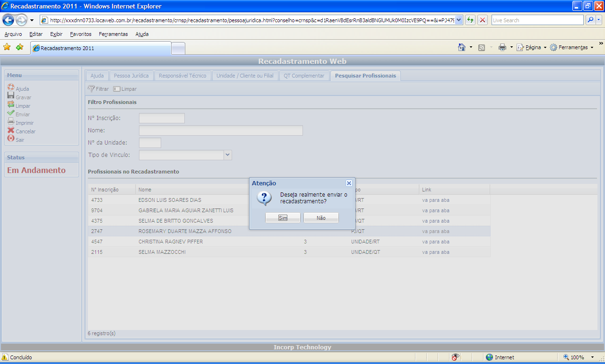Click the N° Inscrição input field

pyautogui.click(x=162, y=118)
